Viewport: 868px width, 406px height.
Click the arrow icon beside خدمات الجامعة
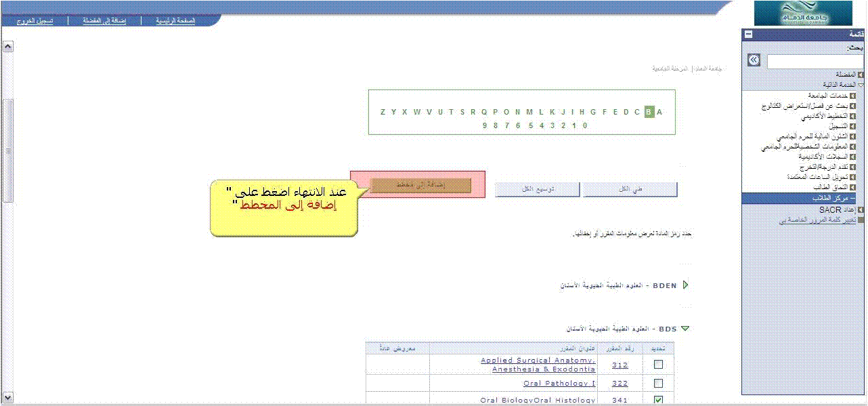(x=852, y=96)
